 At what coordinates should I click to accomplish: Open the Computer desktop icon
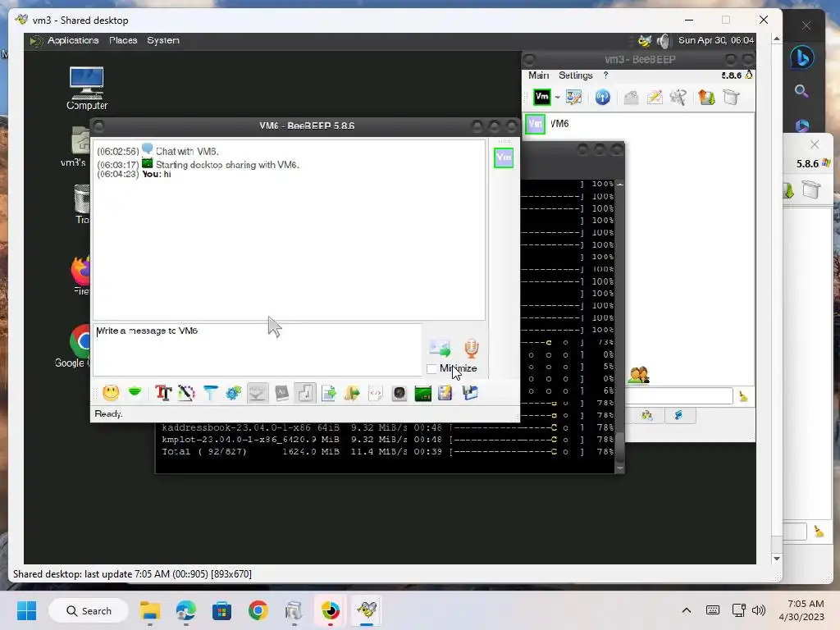[x=87, y=89]
